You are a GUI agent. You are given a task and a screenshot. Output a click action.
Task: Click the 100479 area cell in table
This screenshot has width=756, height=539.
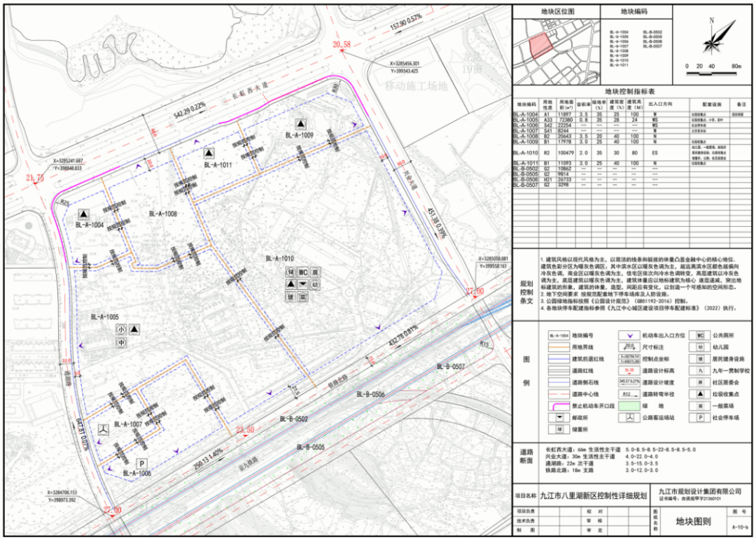[x=566, y=153]
